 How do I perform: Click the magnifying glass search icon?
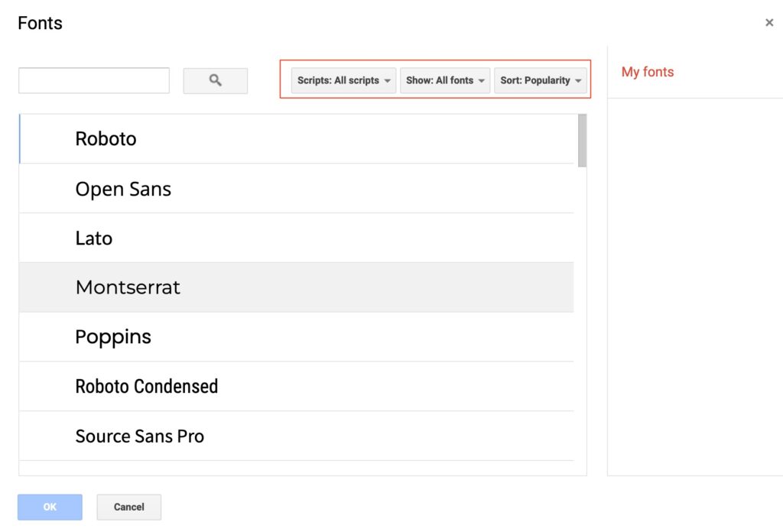(215, 80)
